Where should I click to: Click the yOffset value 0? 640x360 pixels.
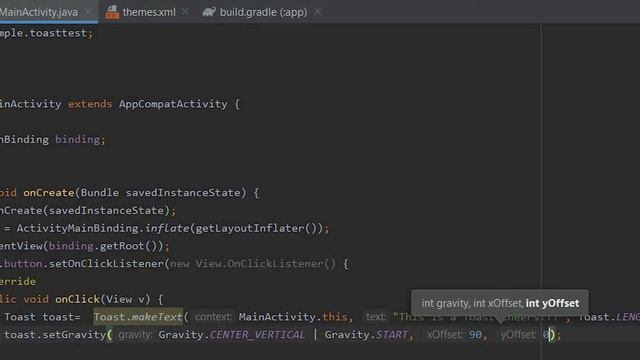546,335
